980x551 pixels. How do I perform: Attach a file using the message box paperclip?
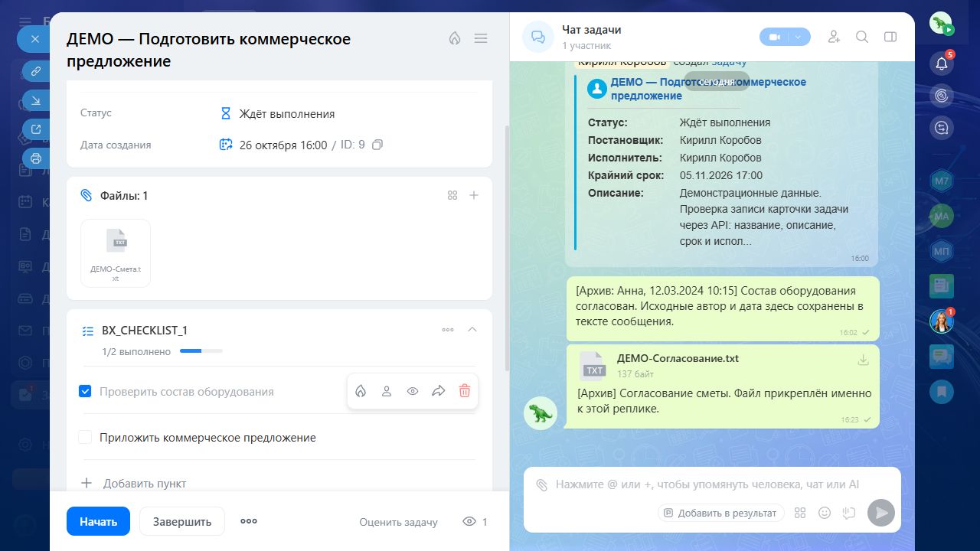tap(542, 484)
